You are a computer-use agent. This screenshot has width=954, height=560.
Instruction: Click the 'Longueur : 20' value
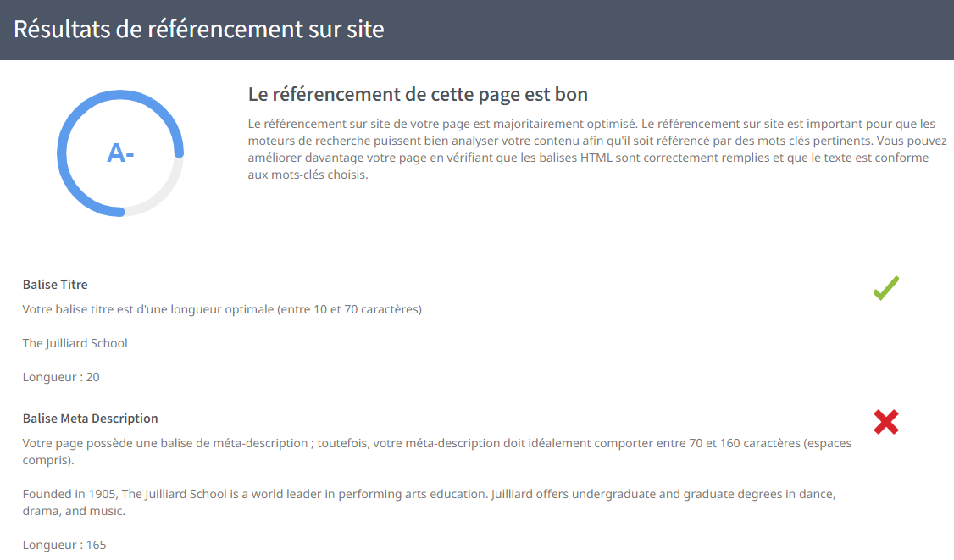click(x=61, y=377)
